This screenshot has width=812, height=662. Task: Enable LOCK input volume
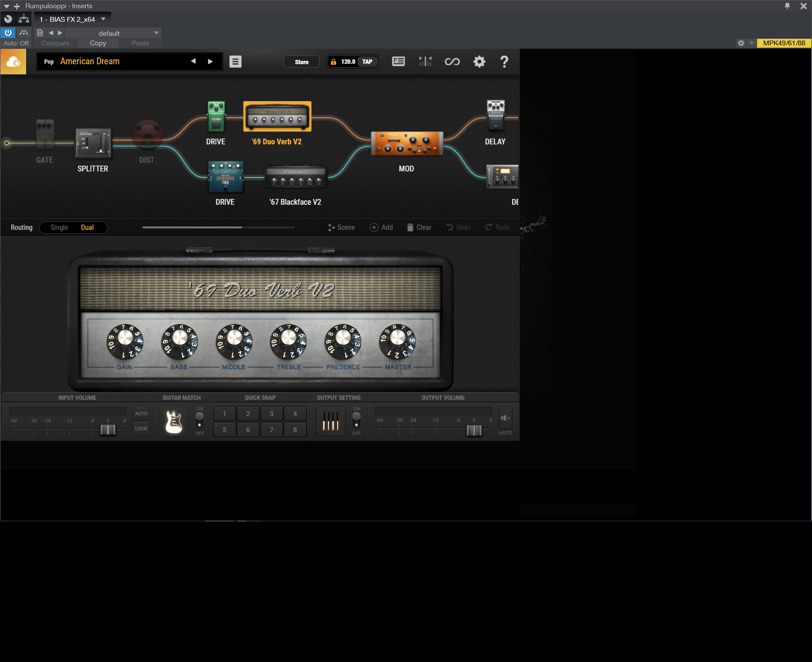[x=141, y=429]
